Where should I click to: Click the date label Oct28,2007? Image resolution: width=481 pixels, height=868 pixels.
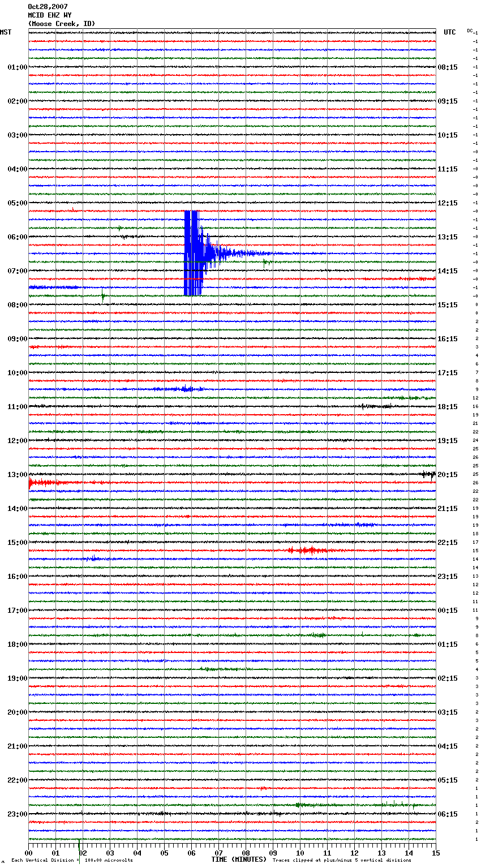pyautogui.click(x=48, y=7)
